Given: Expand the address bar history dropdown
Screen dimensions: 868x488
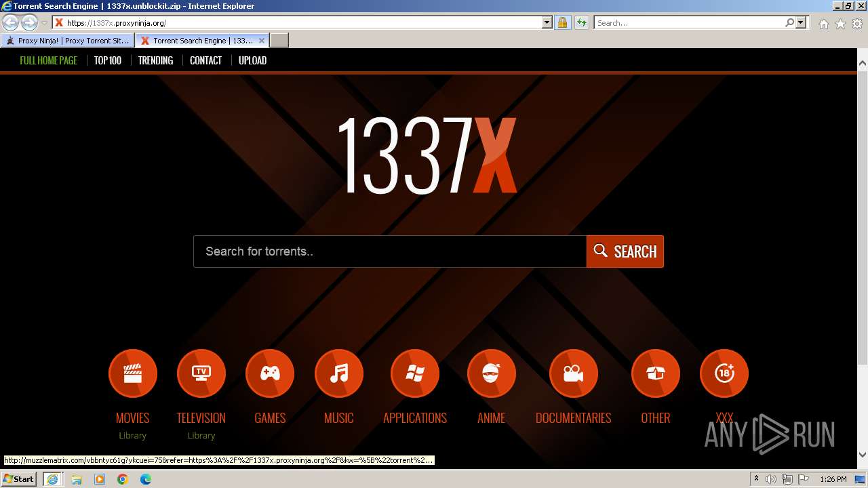Looking at the screenshot, I should 547,22.
